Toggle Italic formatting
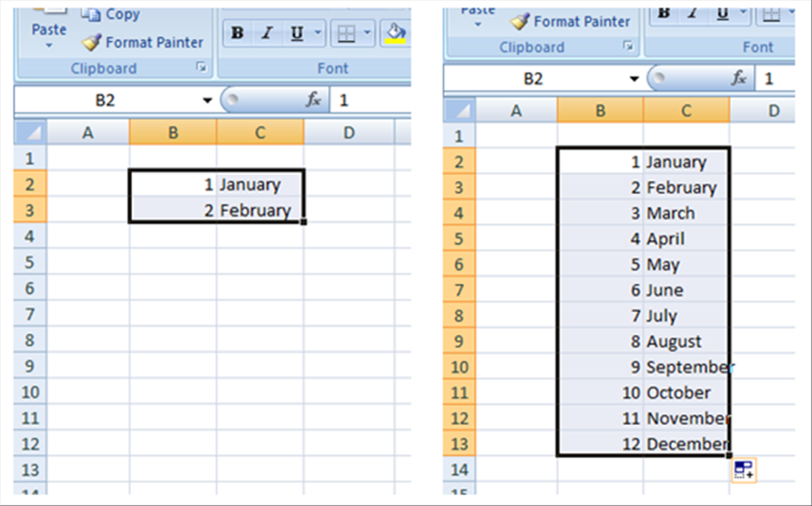This screenshot has height=506, width=812. [x=267, y=32]
